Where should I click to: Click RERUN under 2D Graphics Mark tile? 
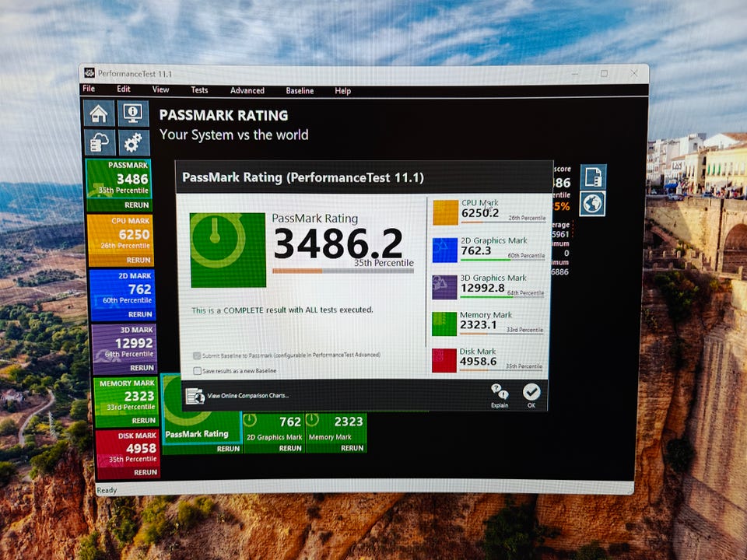click(290, 448)
